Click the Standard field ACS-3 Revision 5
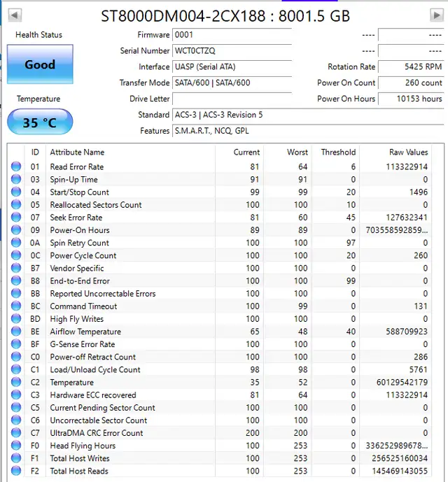Viewport: 448px width, 482px height. [x=308, y=115]
